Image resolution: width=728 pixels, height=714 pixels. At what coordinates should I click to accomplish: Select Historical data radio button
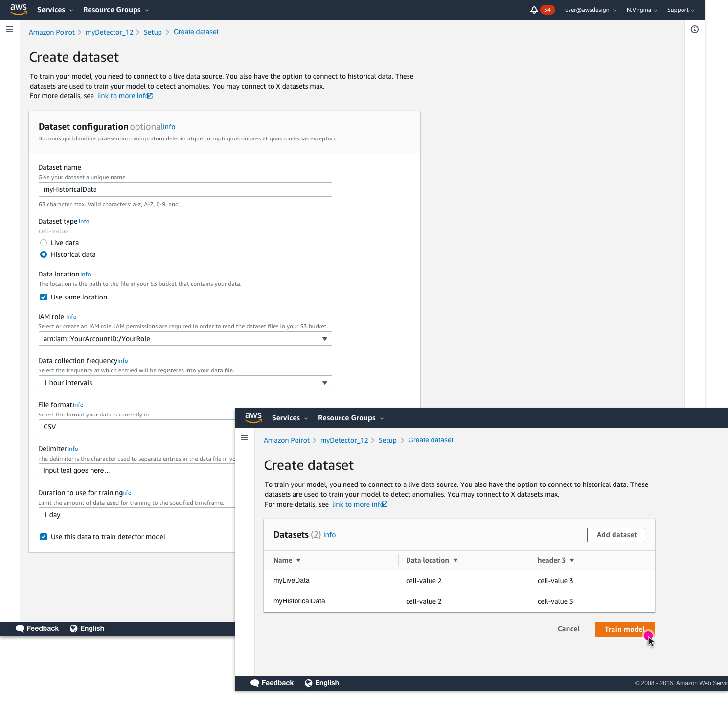coord(44,254)
